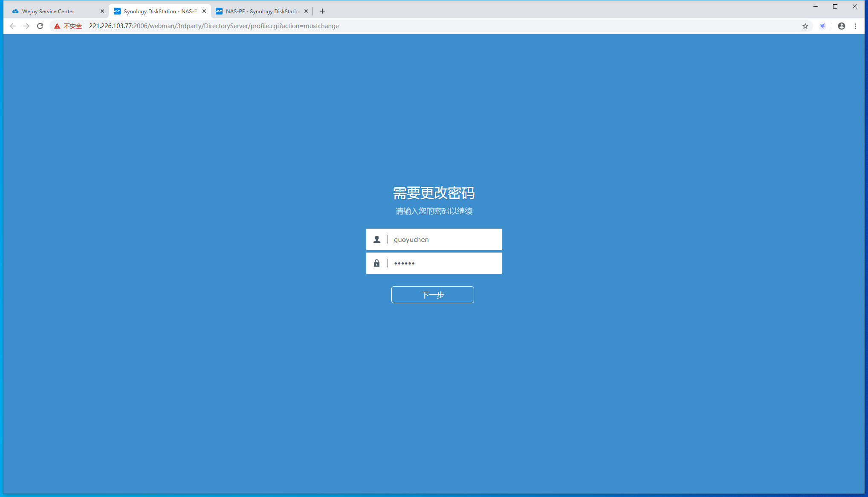Focus the guoyuchen username field
Screen dimensions: 868x497
(x=443, y=239)
